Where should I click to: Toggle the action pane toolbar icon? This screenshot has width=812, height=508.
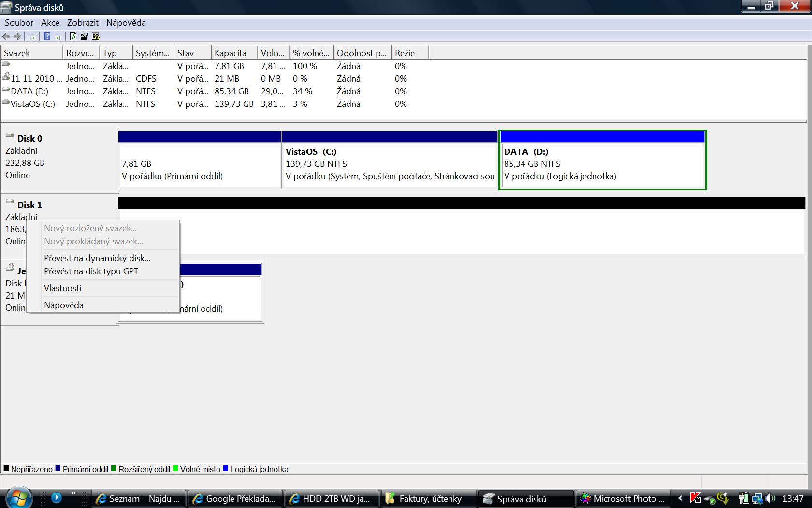(58, 36)
